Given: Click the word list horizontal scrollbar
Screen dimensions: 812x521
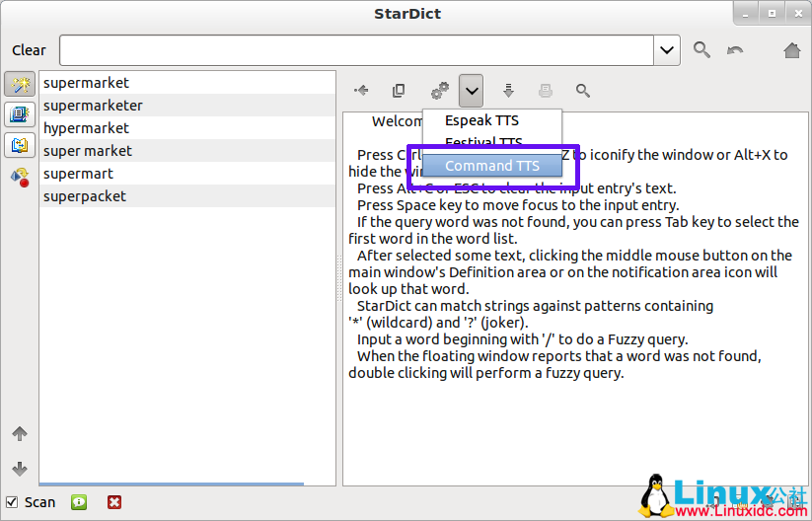Looking at the screenshot, I should point(172,484).
